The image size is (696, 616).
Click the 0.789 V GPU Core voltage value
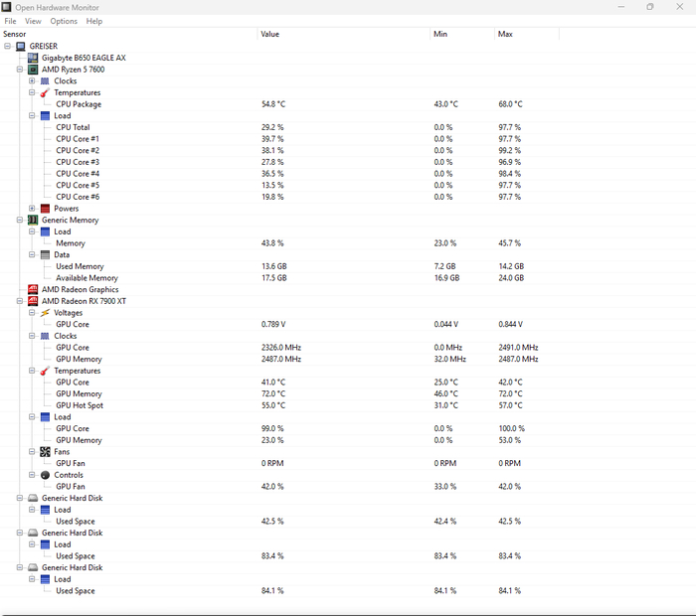coord(273,325)
